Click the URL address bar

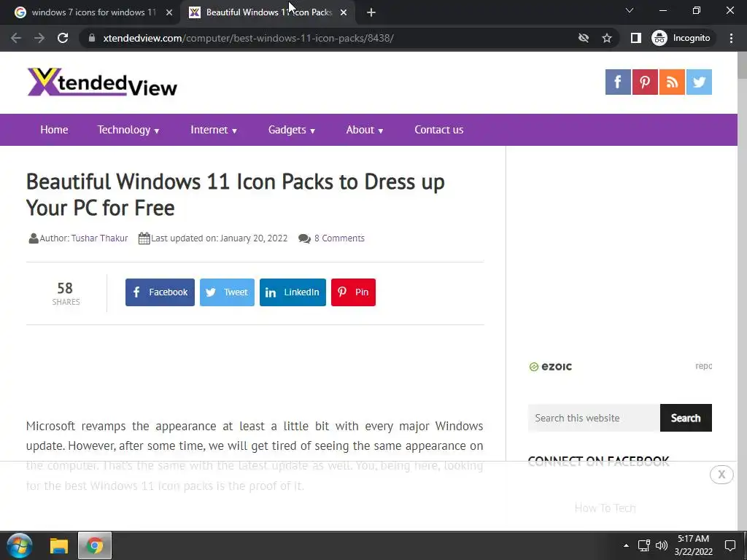[329, 38]
